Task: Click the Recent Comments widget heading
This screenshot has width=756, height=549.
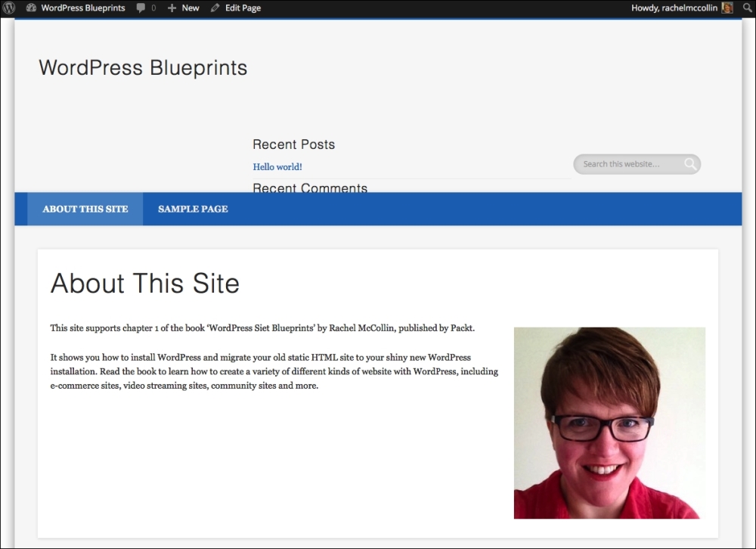Action: tap(310, 188)
